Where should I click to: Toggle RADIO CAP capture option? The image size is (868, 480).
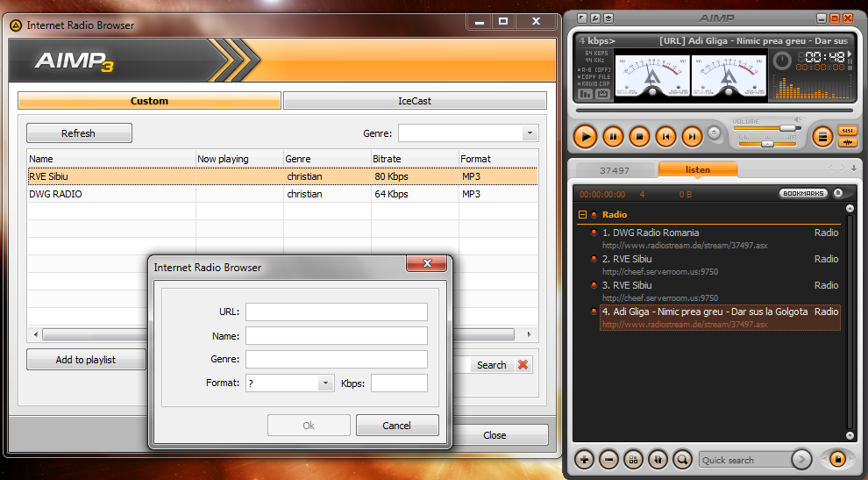click(x=594, y=83)
